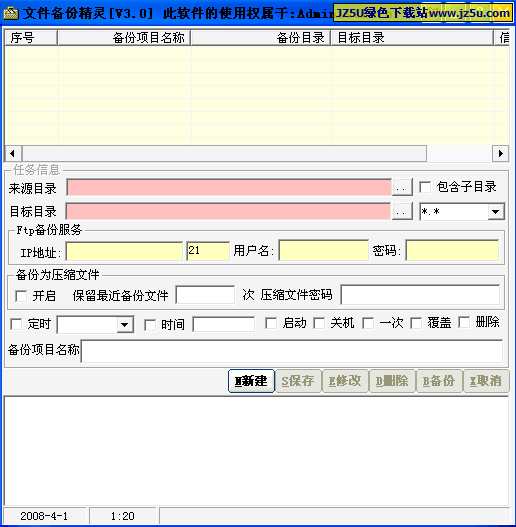Viewport: 516px width, 527px height.
Task: Check the 关机 option
Action: 319,323
